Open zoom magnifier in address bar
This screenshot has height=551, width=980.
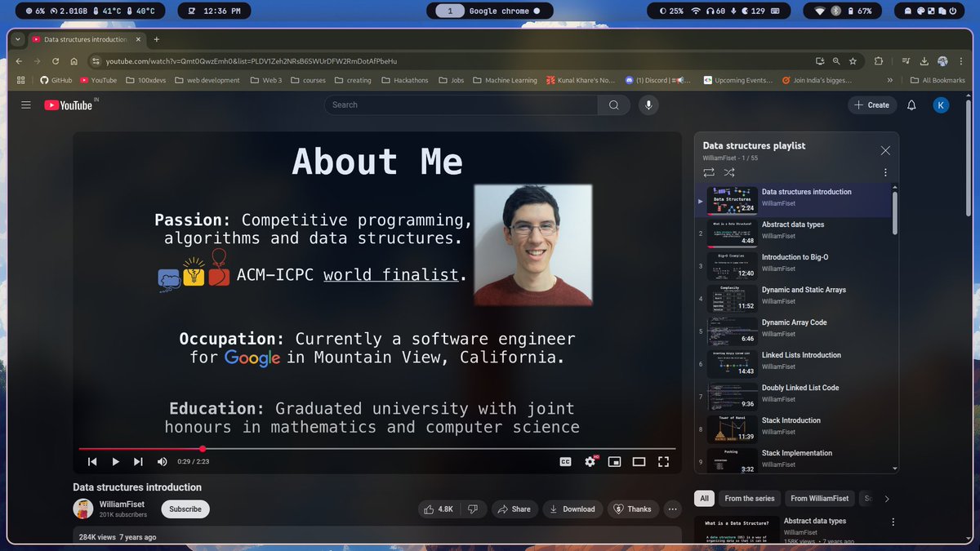[x=836, y=61]
